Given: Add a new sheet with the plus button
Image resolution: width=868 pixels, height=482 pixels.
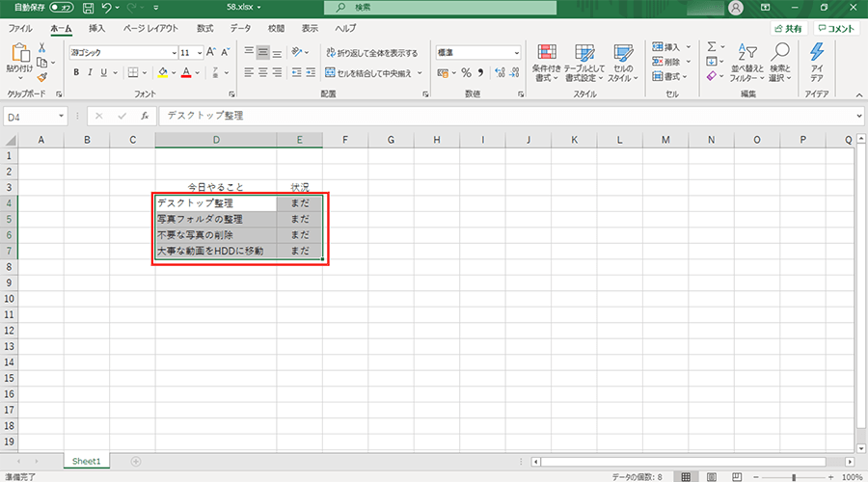Looking at the screenshot, I should click(136, 461).
